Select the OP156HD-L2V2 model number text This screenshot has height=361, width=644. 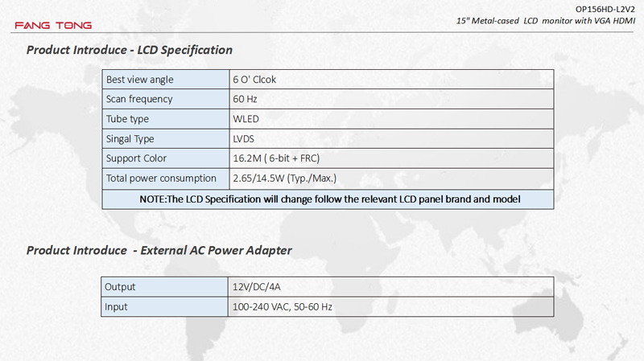coord(605,9)
